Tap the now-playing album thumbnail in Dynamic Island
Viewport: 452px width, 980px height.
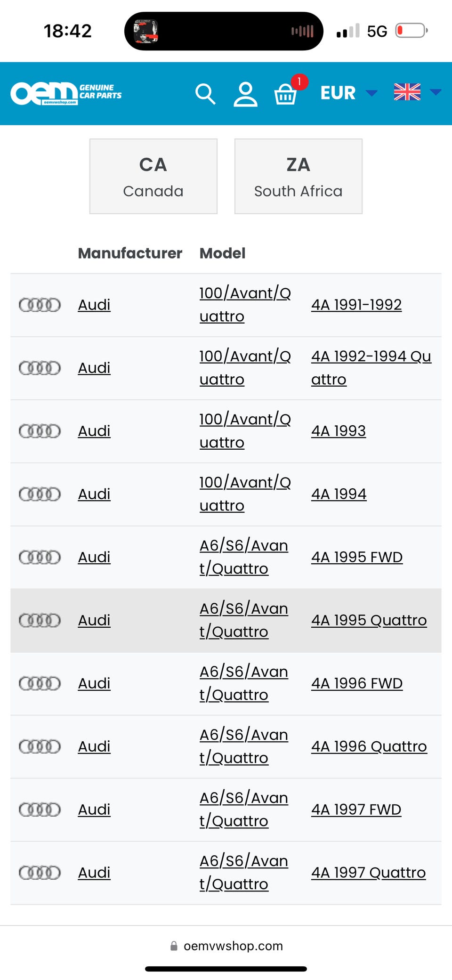tap(145, 32)
